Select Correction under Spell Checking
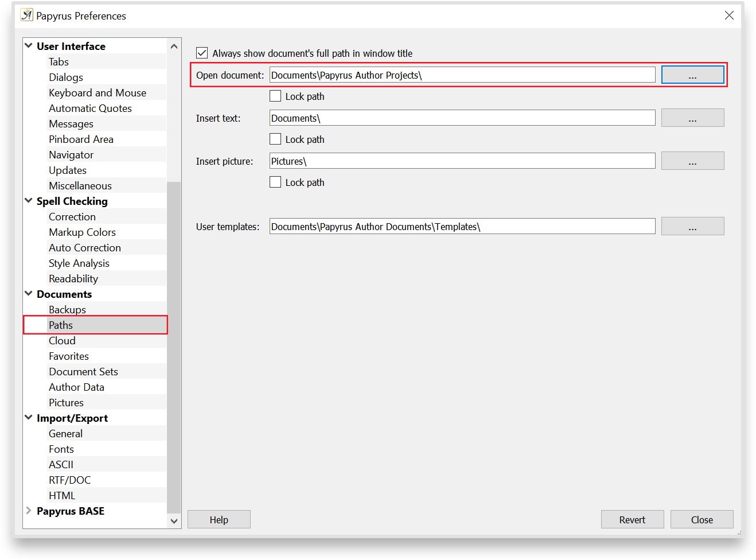 (x=72, y=217)
